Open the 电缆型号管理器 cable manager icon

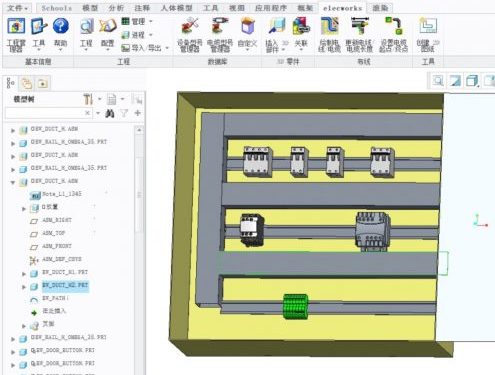pyautogui.click(x=220, y=27)
